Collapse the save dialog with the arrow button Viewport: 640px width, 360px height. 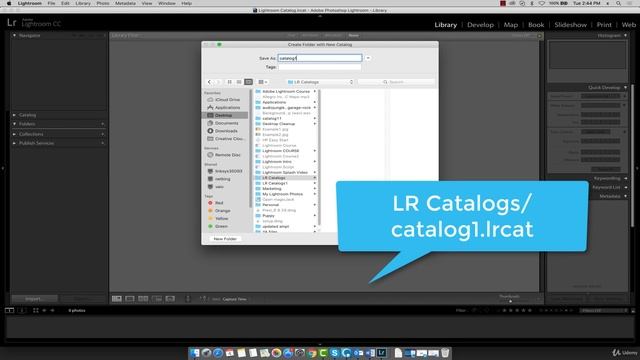[368, 58]
